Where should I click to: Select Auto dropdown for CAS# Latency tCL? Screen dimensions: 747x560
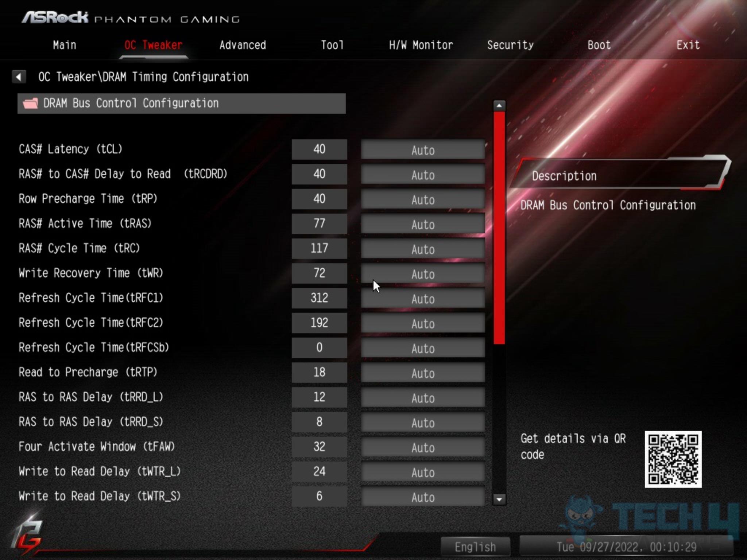[423, 150]
